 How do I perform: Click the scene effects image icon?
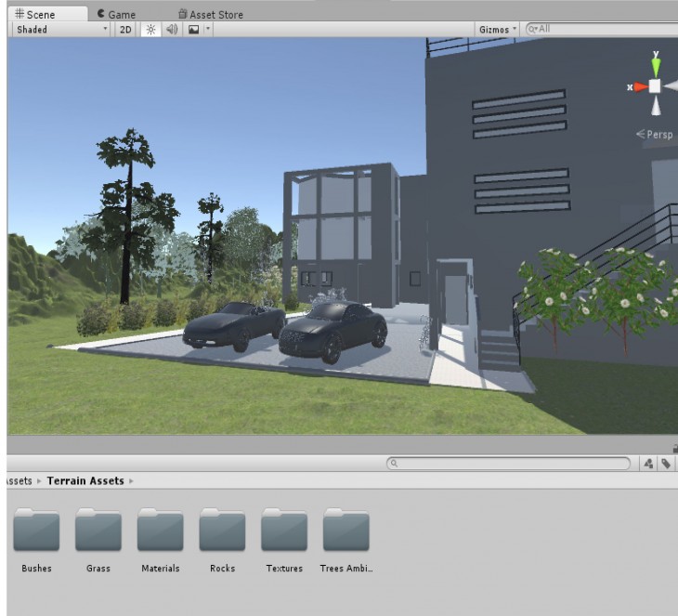click(x=193, y=30)
